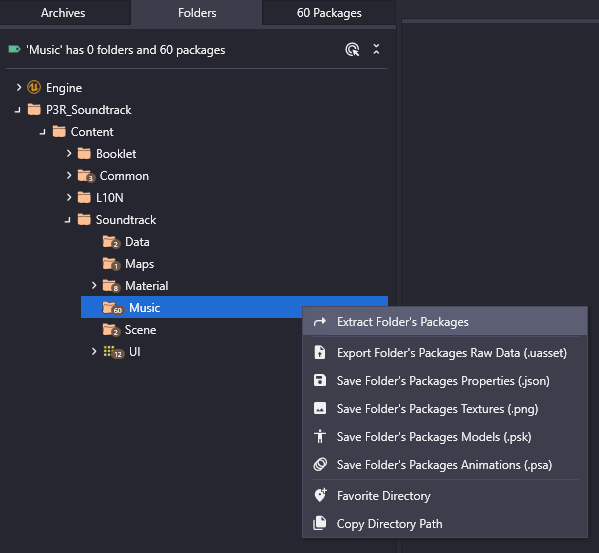Image resolution: width=599 pixels, height=553 pixels.
Task: Click the locate/target cursor icon in header
Action: point(352,50)
